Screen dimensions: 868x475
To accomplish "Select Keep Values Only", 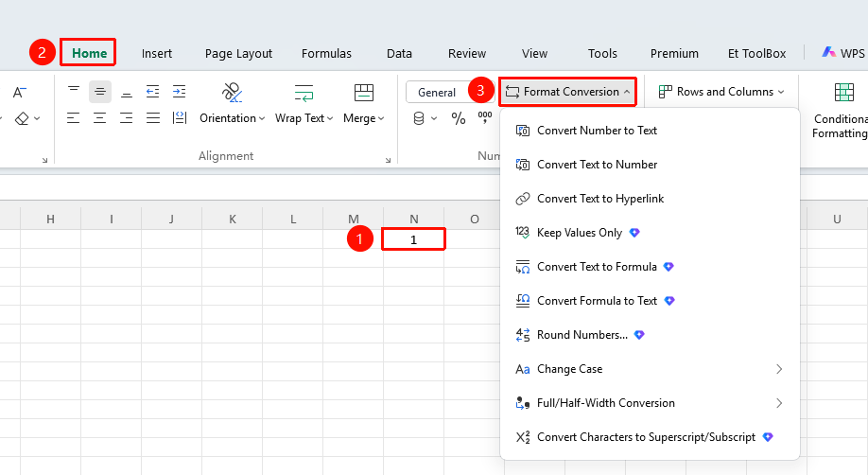I will (650, 233).
